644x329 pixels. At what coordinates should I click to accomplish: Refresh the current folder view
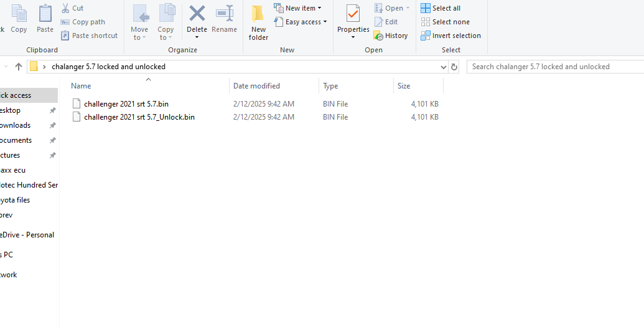click(454, 67)
